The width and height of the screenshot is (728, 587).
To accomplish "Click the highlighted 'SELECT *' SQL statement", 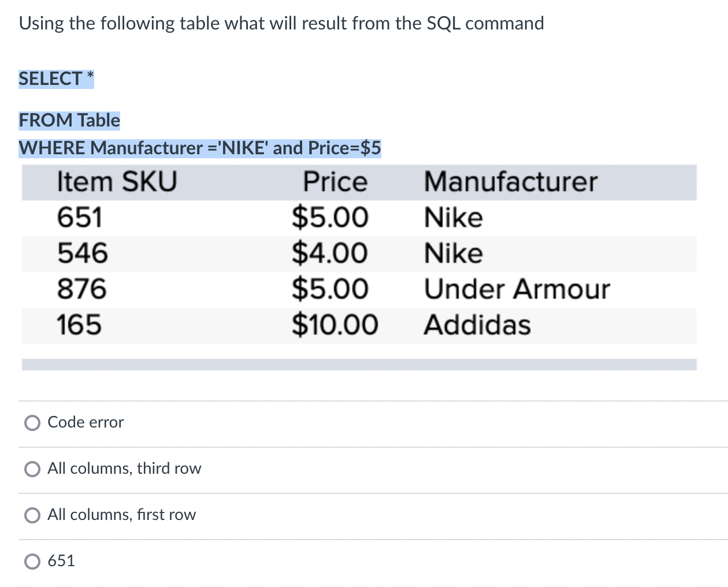I will [x=56, y=79].
